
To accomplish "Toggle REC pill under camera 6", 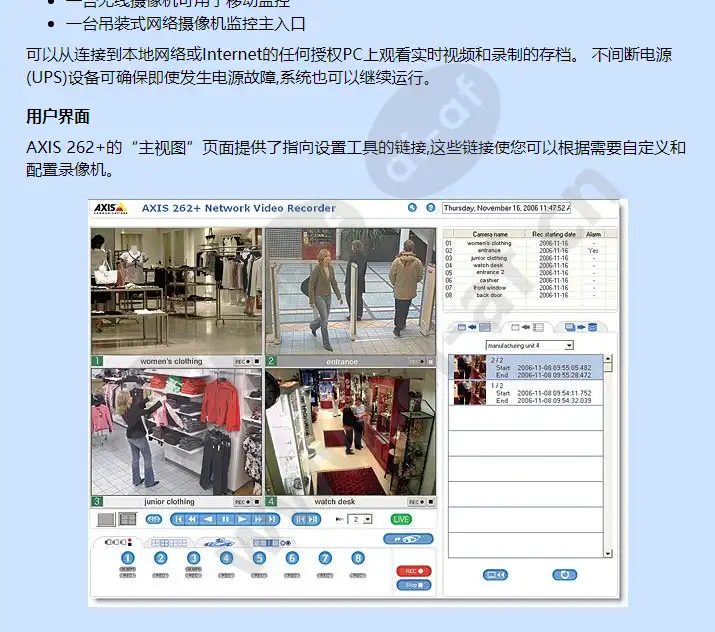I will 292,575.
